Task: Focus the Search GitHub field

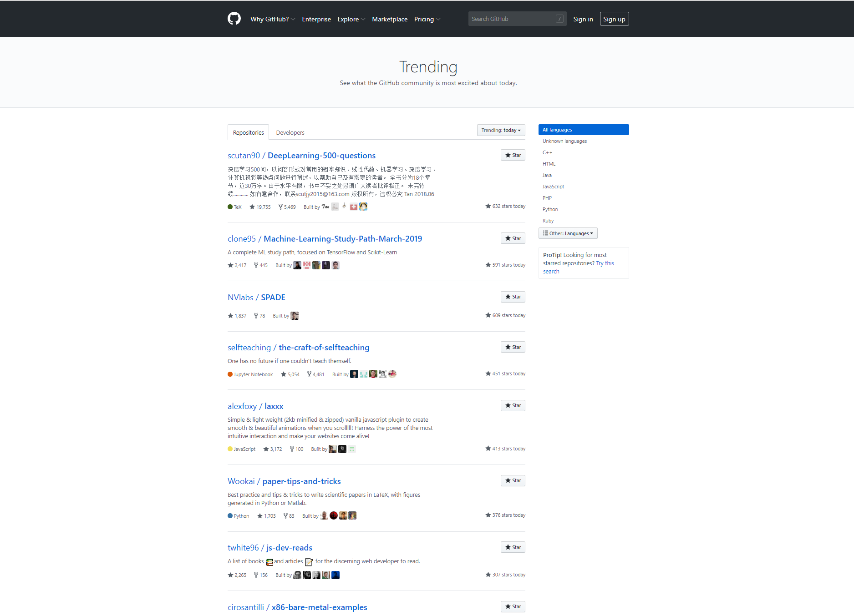Action: point(517,19)
